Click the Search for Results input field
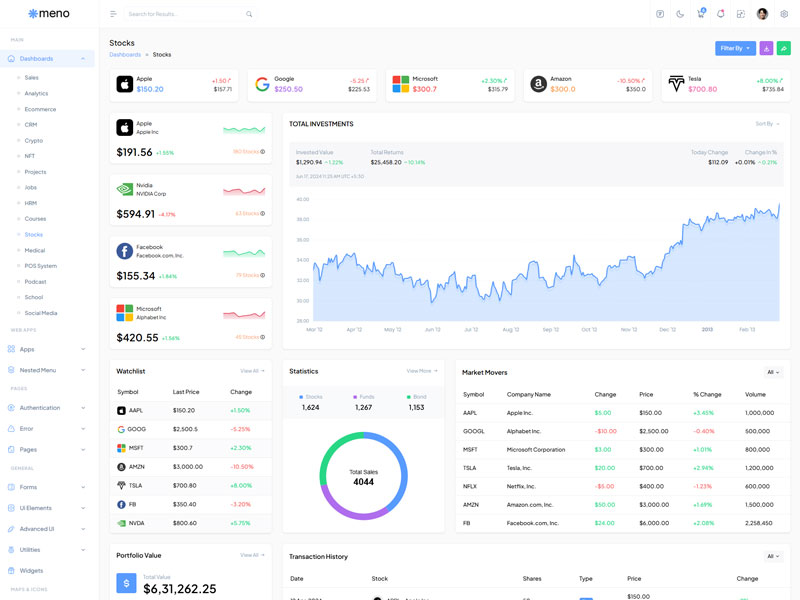 (185, 14)
